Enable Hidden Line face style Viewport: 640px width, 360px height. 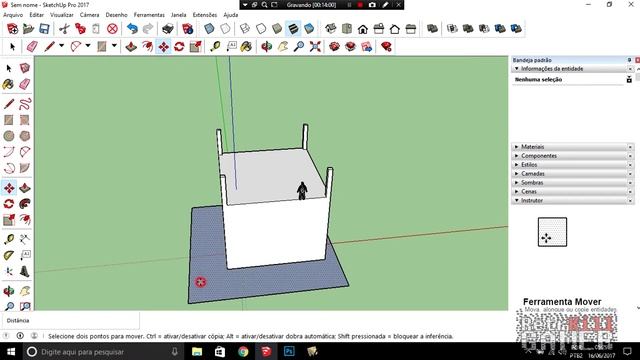pyautogui.click(x=261, y=29)
